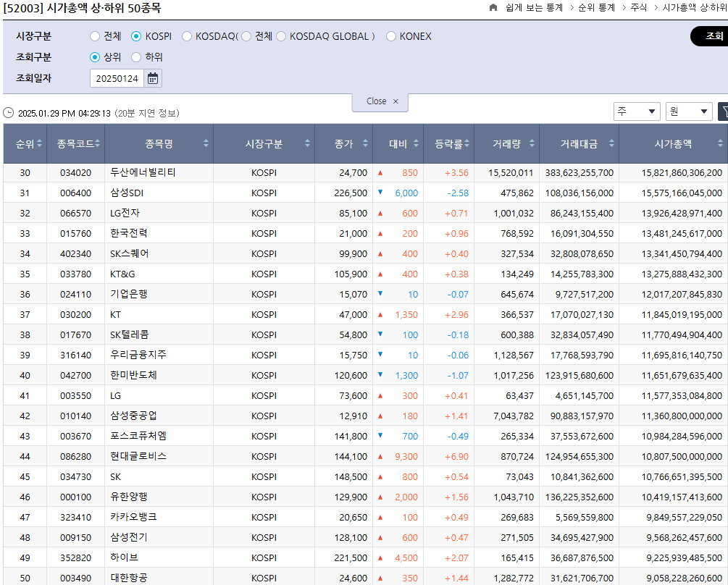The image size is (728, 585).
Task: Click 시가총액 value 15,821,860,306,200
Action: coord(682,172)
